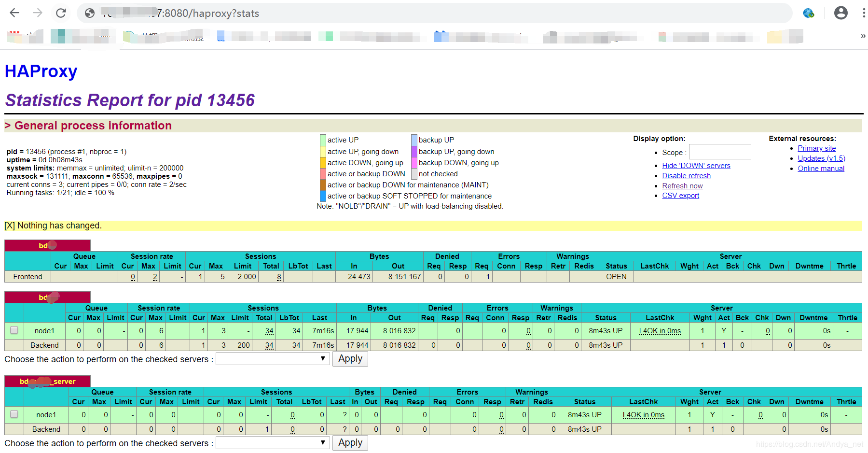
Task: Click the active DOWN, going up swatch
Action: click(x=323, y=163)
